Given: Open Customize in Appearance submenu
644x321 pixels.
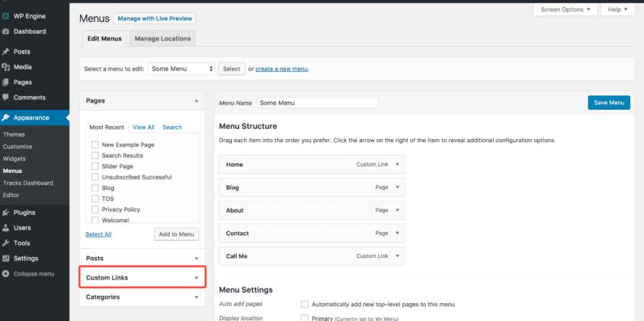Looking at the screenshot, I should (x=18, y=146).
